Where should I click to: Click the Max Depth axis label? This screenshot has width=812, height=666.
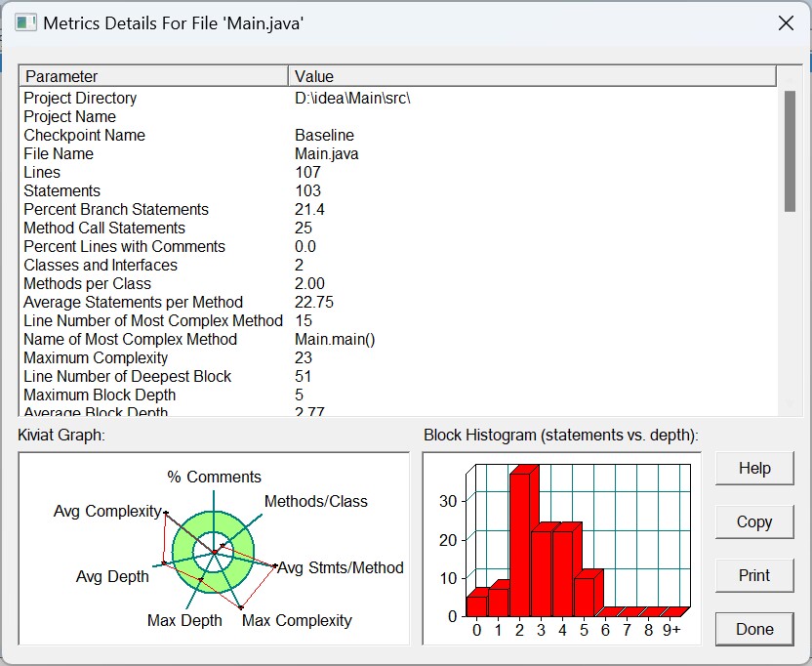coord(184,620)
